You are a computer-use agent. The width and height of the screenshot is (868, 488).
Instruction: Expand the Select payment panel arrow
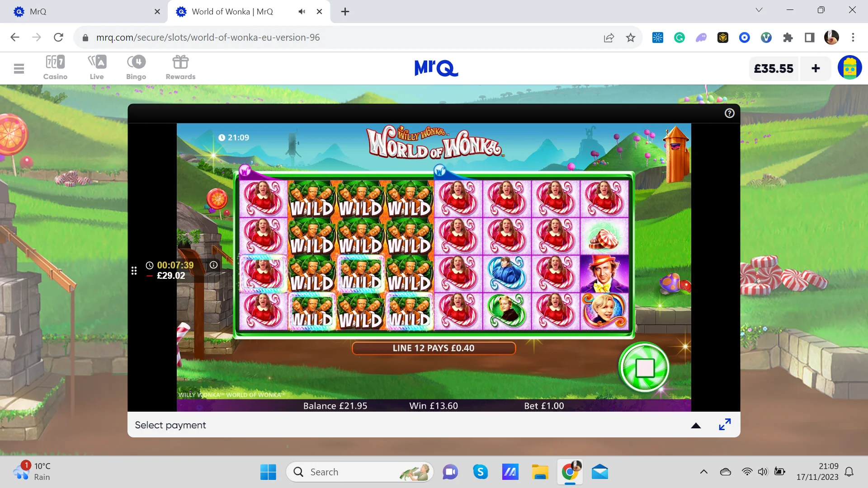(696, 425)
